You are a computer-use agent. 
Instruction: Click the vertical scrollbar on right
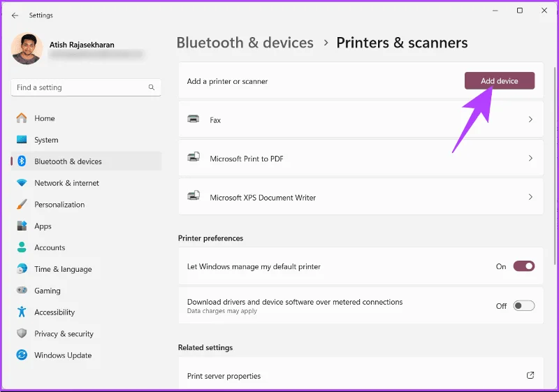(x=555, y=166)
